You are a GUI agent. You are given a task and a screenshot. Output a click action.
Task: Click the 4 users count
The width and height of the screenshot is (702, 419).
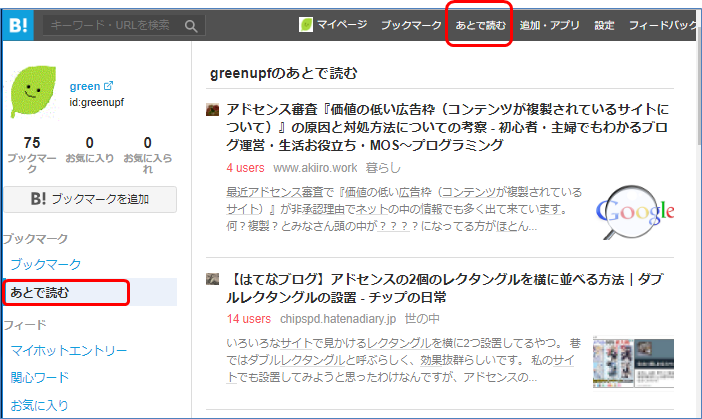coord(245,168)
